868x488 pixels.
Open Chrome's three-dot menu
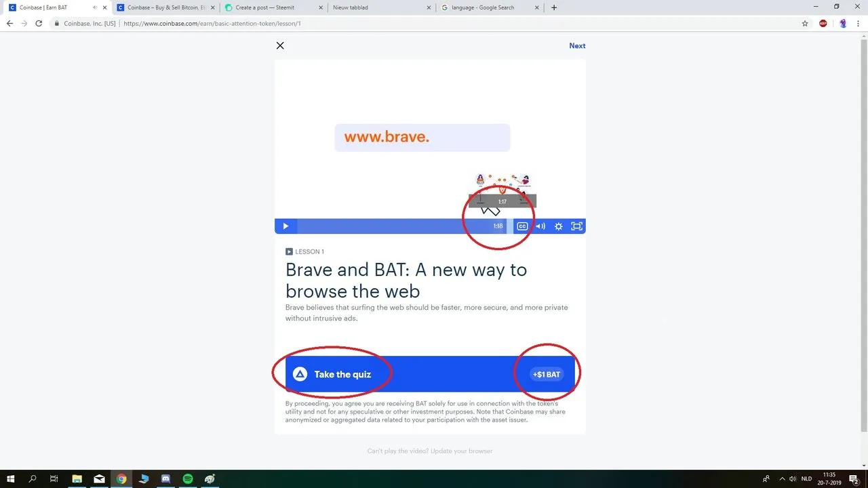pos(859,23)
